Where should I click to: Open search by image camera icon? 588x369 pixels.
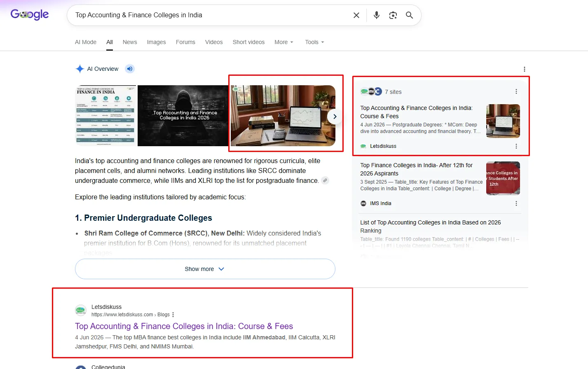tap(393, 15)
